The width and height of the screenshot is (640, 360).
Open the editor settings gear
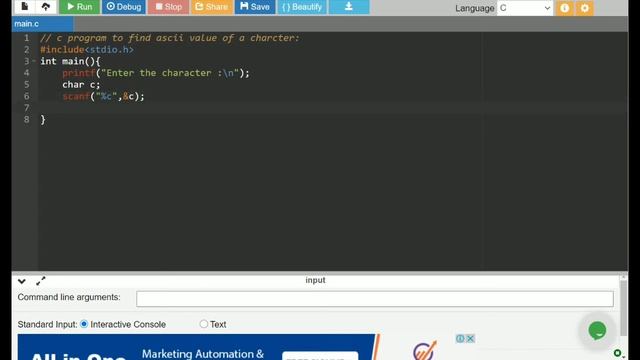coord(584,8)
